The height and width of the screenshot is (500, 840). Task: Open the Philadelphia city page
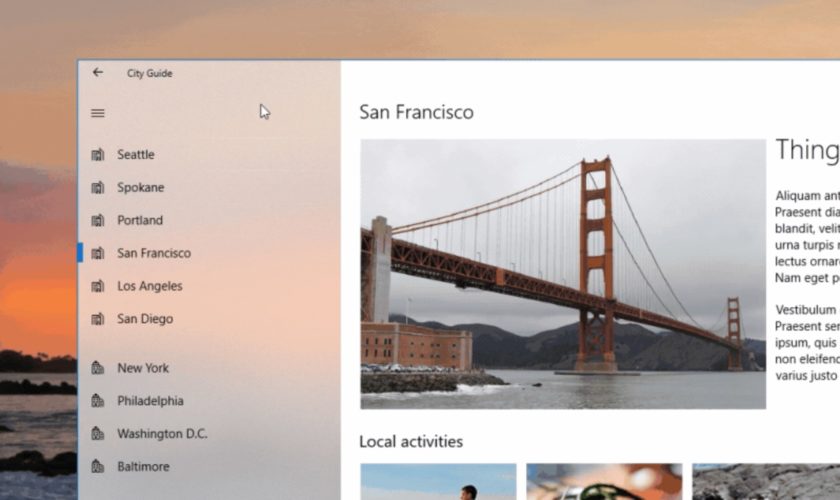[x=209, y=401]
